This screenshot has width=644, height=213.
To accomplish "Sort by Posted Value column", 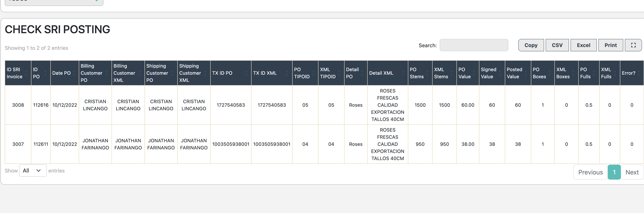I will pos(518,73).
